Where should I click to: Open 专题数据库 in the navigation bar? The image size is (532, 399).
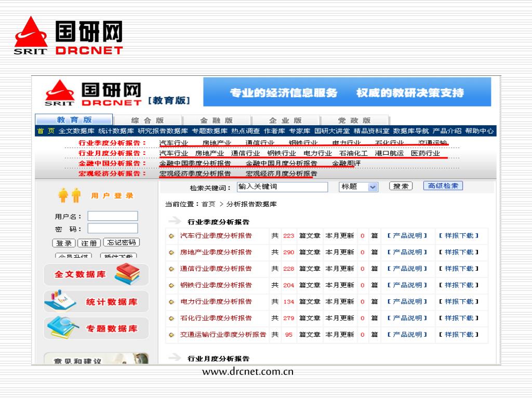pos(210,131)
